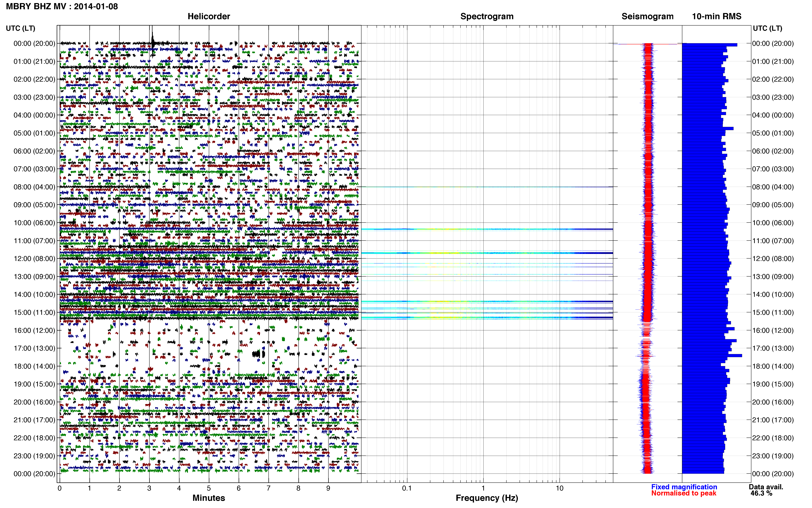Image resolution: width=812 pixels, height=508 pixels.
Task: Select the blue "Fixed magnification" legend text
Action: pyautogui.click(x=684, y=487)
